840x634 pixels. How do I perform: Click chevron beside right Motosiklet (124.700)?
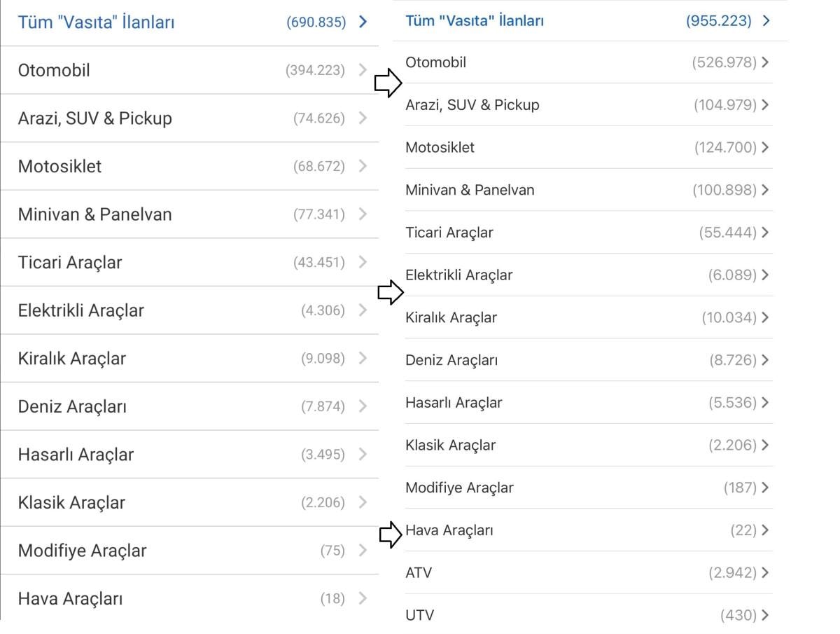(x=765, y=148)
